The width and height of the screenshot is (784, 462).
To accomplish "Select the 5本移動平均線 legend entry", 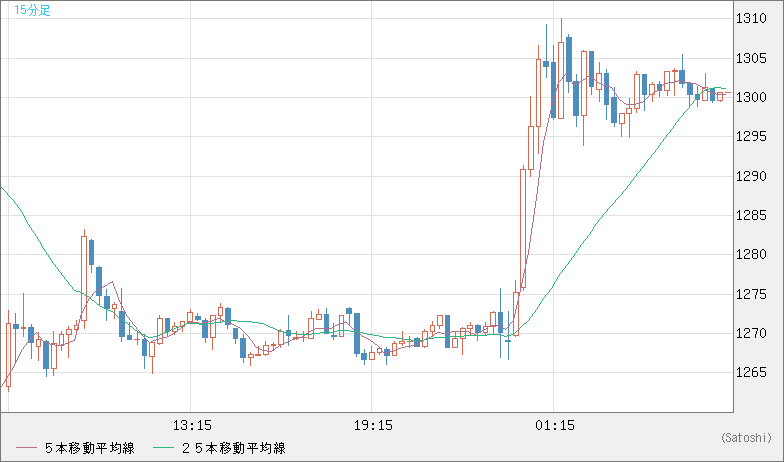I will [91, 448].
